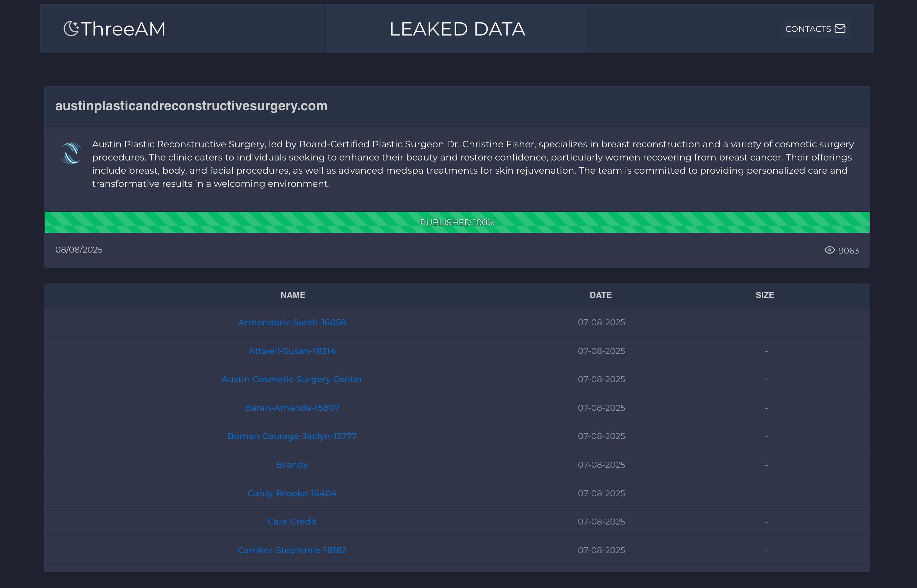Image resolution: width=917 pixels, height=588 pixels.
Task: Click the clinic's swirl logo thumbnail
Action: click(x=71, y=153)
